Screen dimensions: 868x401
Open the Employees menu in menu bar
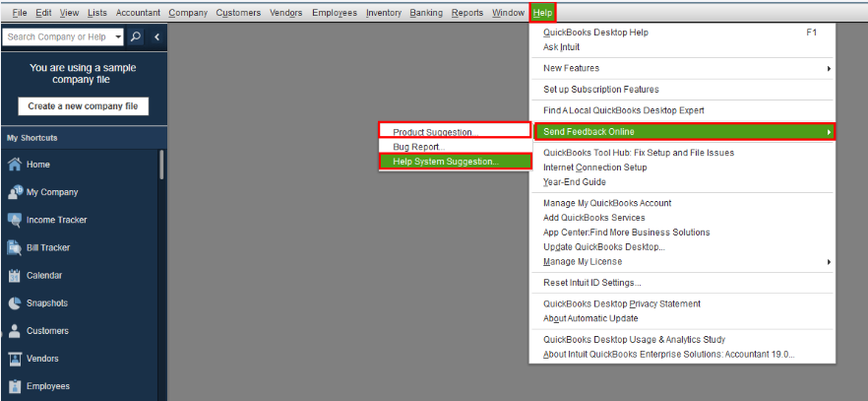[335, 12]
